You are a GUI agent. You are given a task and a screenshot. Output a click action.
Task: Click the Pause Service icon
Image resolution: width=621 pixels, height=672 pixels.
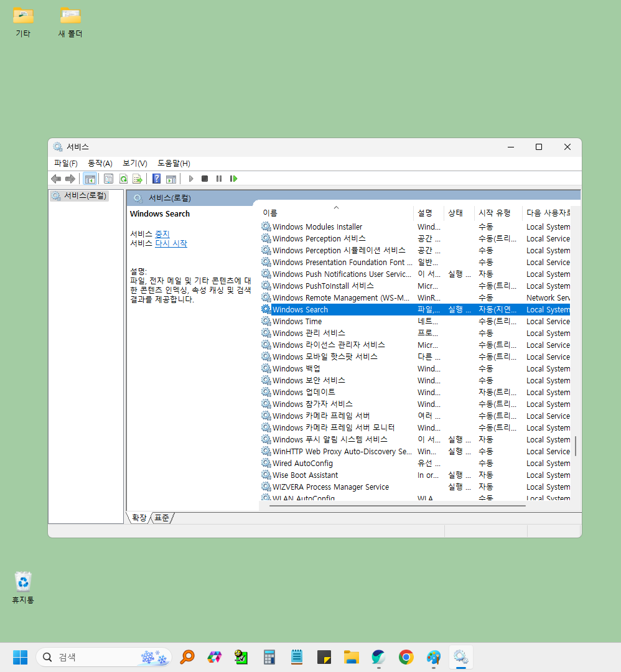219,179
